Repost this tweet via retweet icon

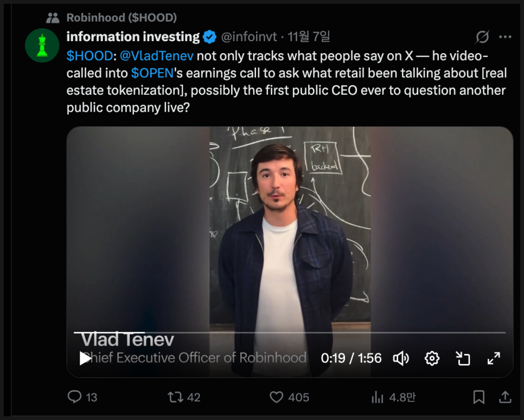(x=175, y=397)
